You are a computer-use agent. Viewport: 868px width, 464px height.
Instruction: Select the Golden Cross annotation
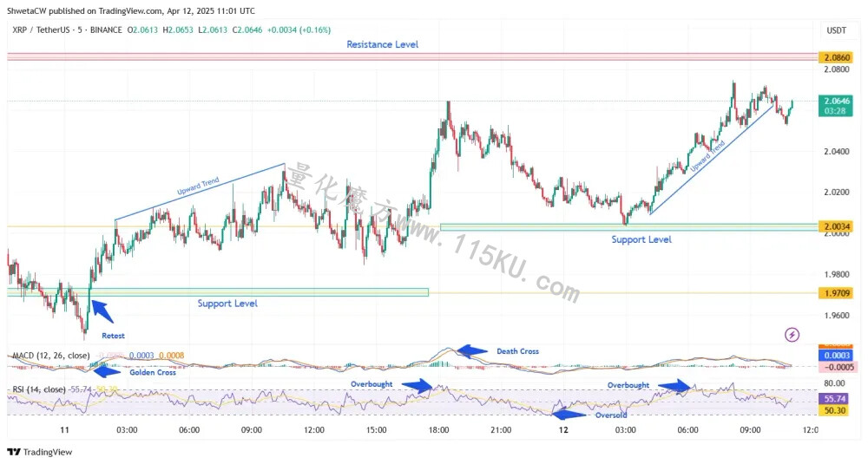point(153,373)
